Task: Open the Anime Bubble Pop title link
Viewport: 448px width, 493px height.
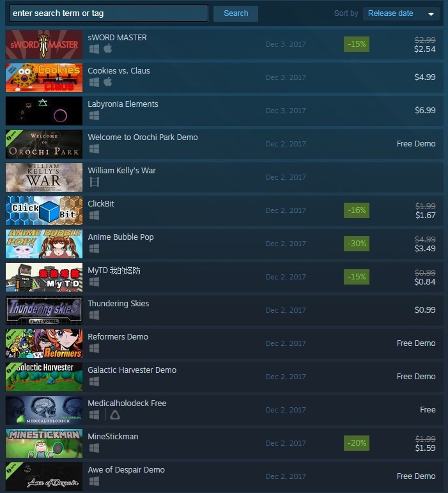Action: pyautogui.click(x=121, y=237)
